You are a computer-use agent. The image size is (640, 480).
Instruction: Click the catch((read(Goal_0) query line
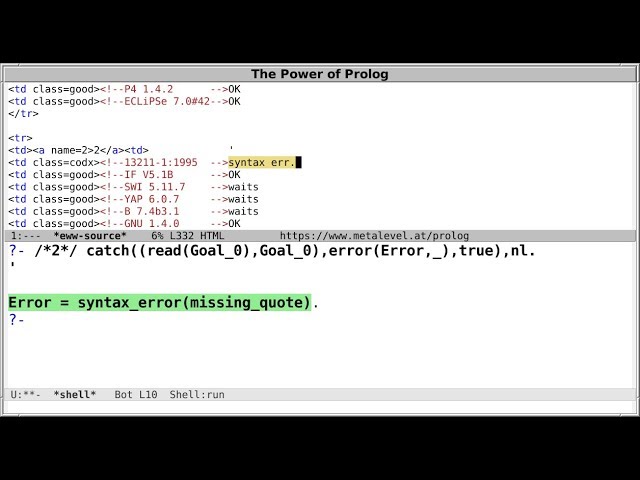[x=272, y=251]
